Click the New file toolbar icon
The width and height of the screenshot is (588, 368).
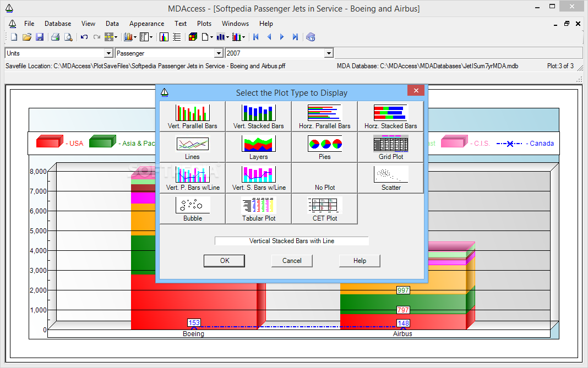coord(14,37)
